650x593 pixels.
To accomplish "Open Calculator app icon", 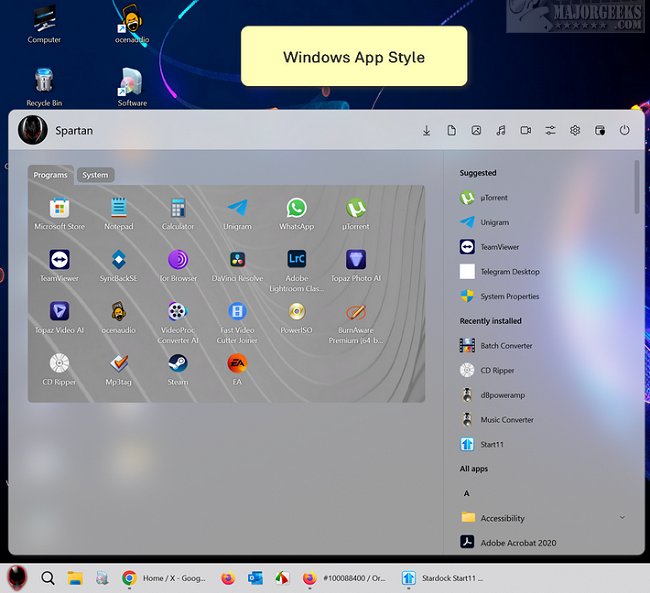I will click(178, 214).
